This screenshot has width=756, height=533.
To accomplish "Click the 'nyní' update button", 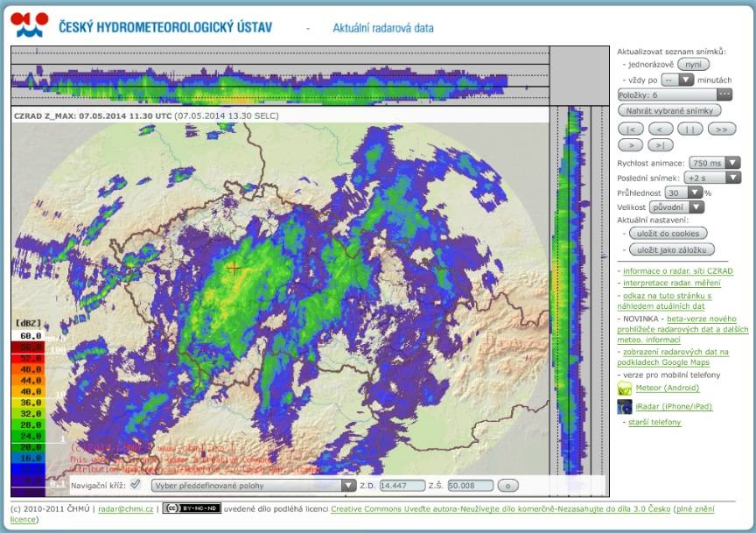I will [693, 64].
